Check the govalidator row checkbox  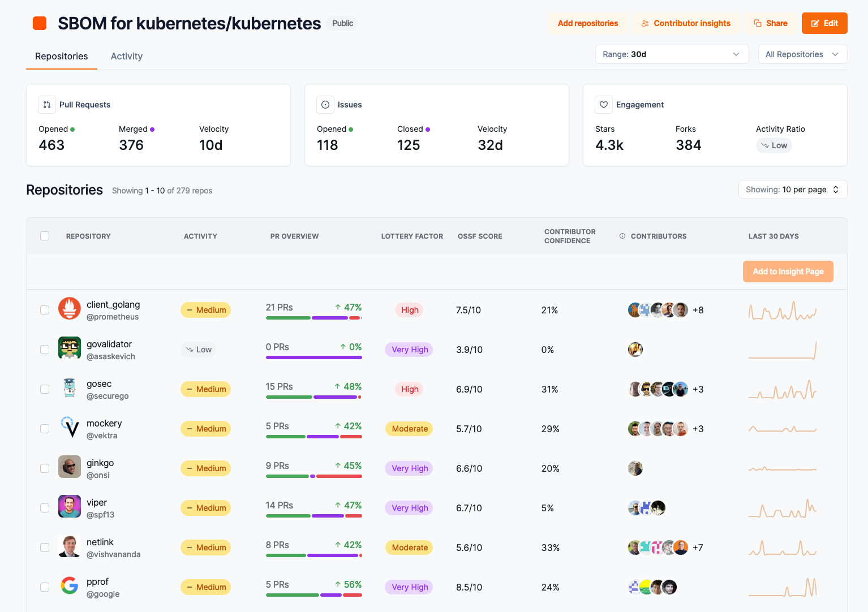(x=45, y=350)
